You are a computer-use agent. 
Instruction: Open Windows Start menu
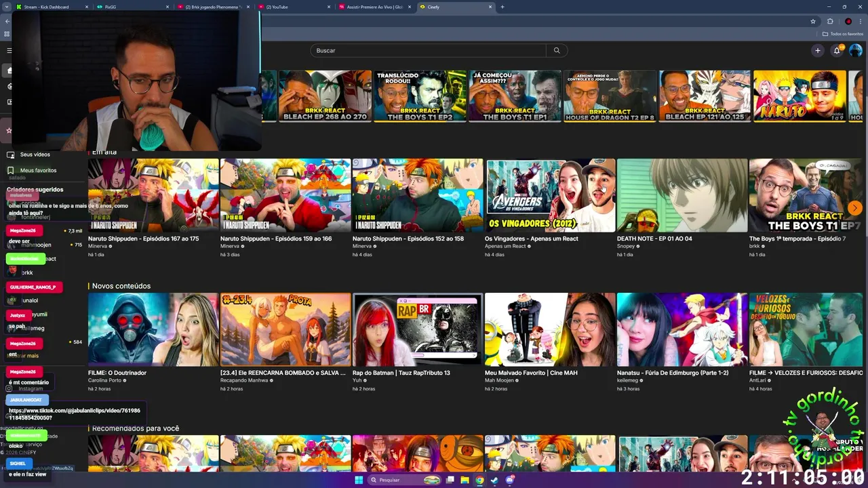point(359,480)
